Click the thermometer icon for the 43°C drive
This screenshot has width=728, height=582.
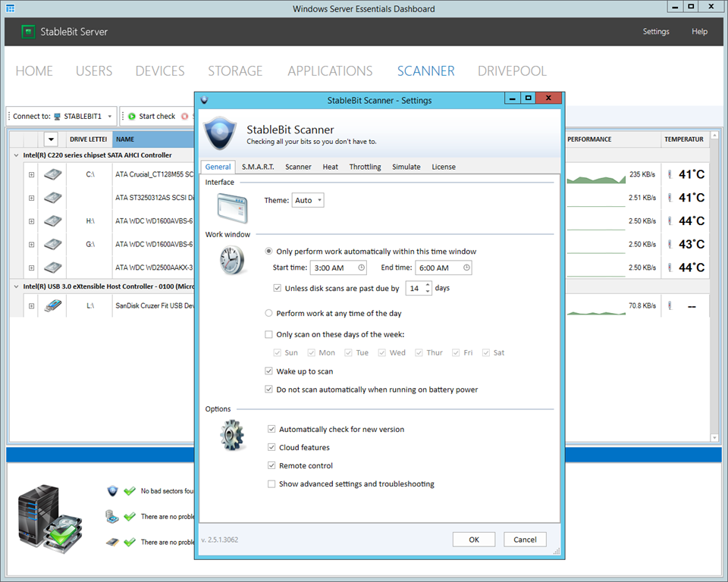point(670,244)
